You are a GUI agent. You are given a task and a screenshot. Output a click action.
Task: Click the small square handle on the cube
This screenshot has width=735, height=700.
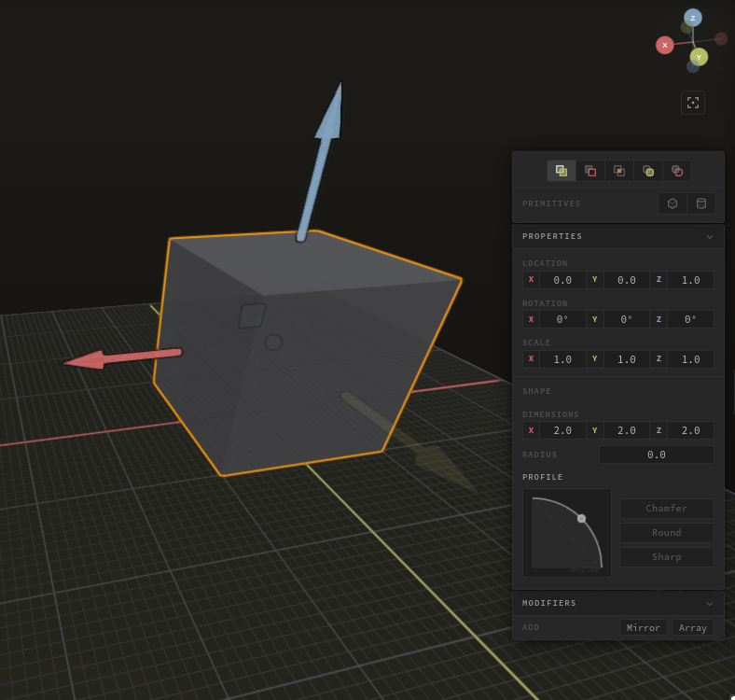tap(252, 315)
